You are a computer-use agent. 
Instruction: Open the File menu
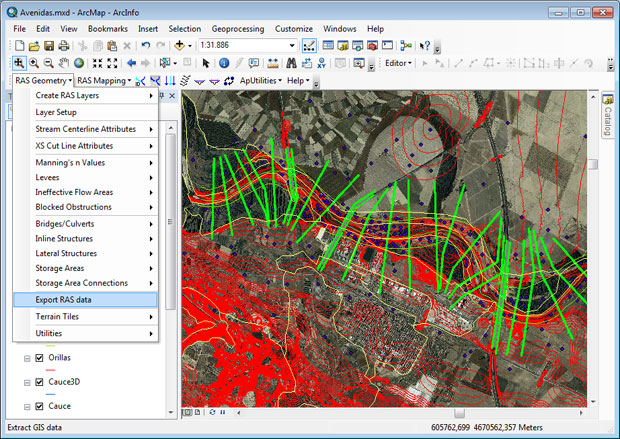click(x=19, y=29)
